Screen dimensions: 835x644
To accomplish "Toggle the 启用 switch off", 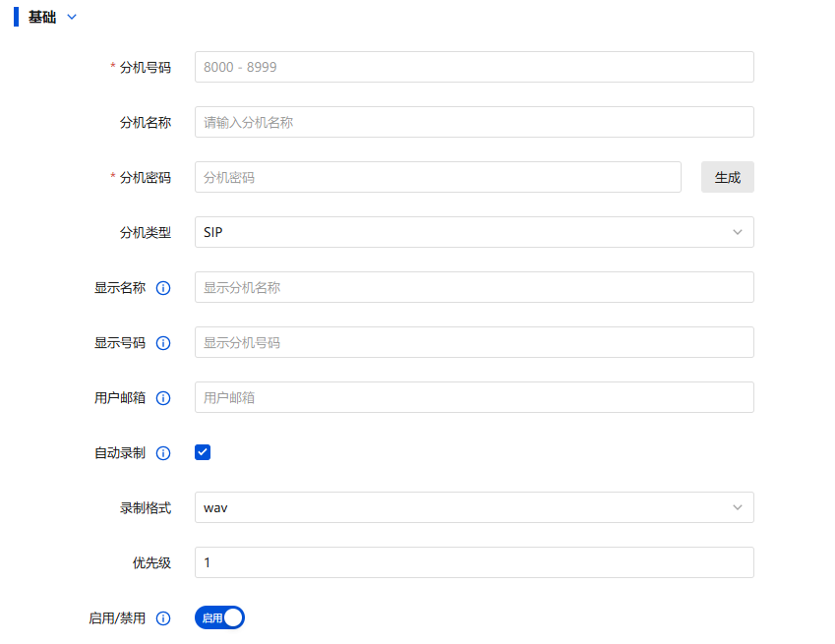I will [219, 617].
